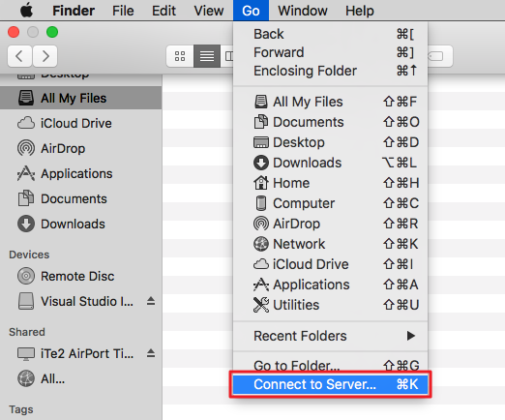The height and width of the screenshot is (420, 505).
Task: Switch to icon grid view
Action: (x=180, y=56)
